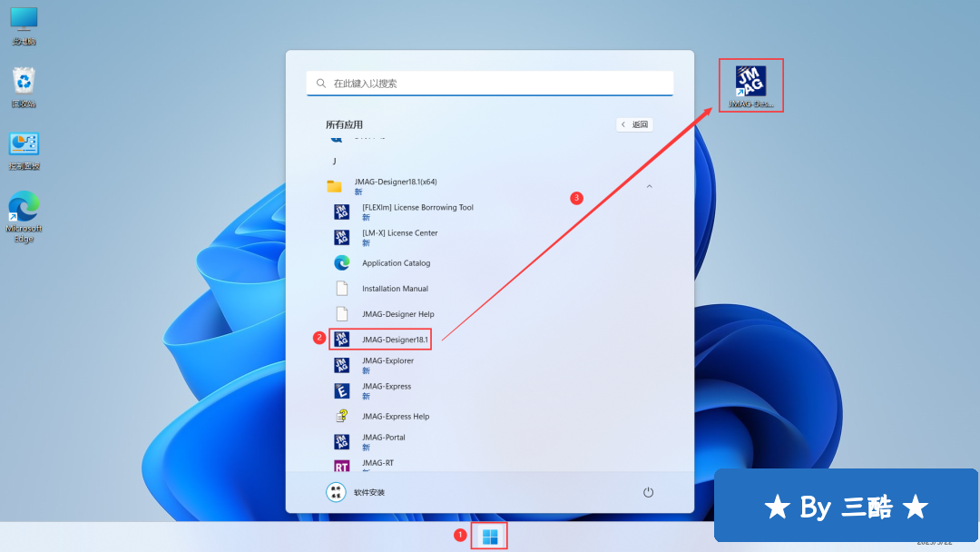Collapse the JMAG-Designer18.1(x64) folder chevron
Screen dimensions: 980x552
pos(650,186)
